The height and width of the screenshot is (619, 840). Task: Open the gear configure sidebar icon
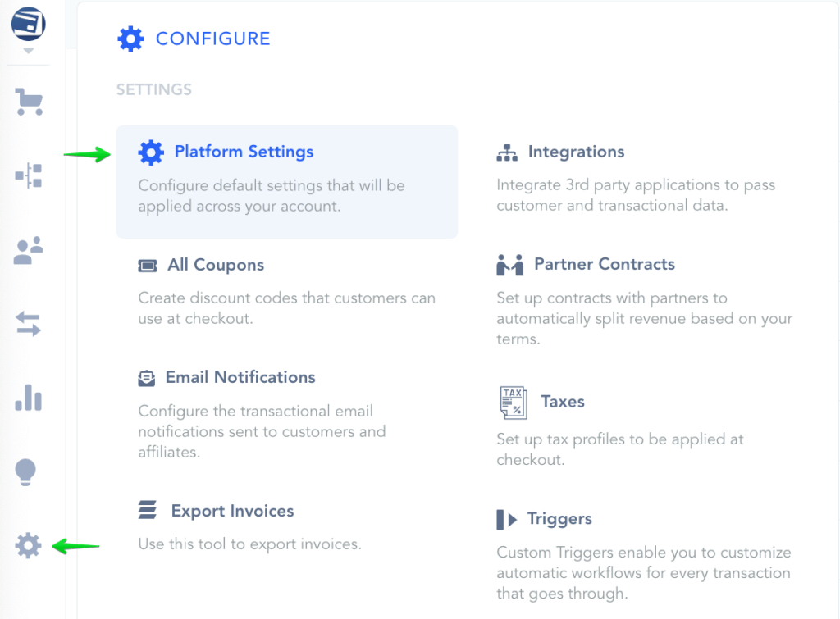click(x=28, y=545)
